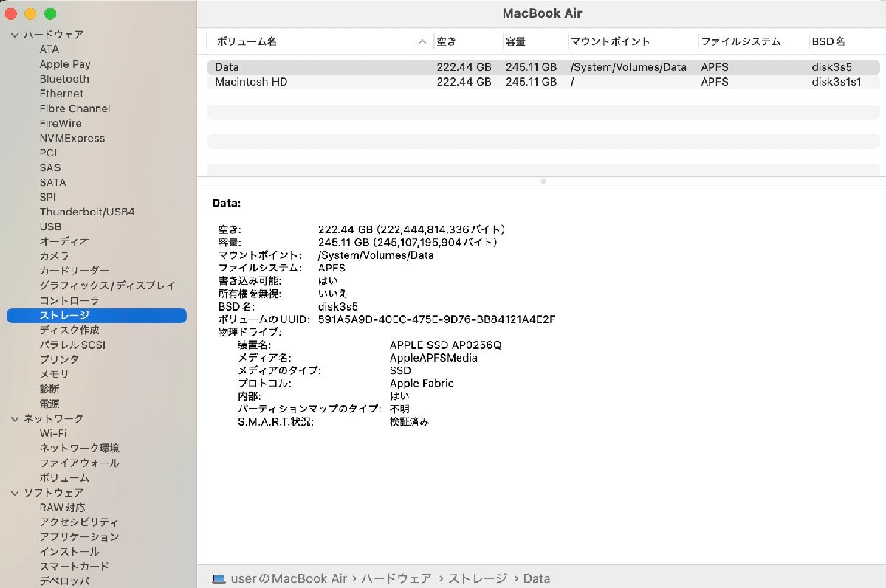Select the Data volume row
This screenshot has width=886, height=588.
click(543, 67)
